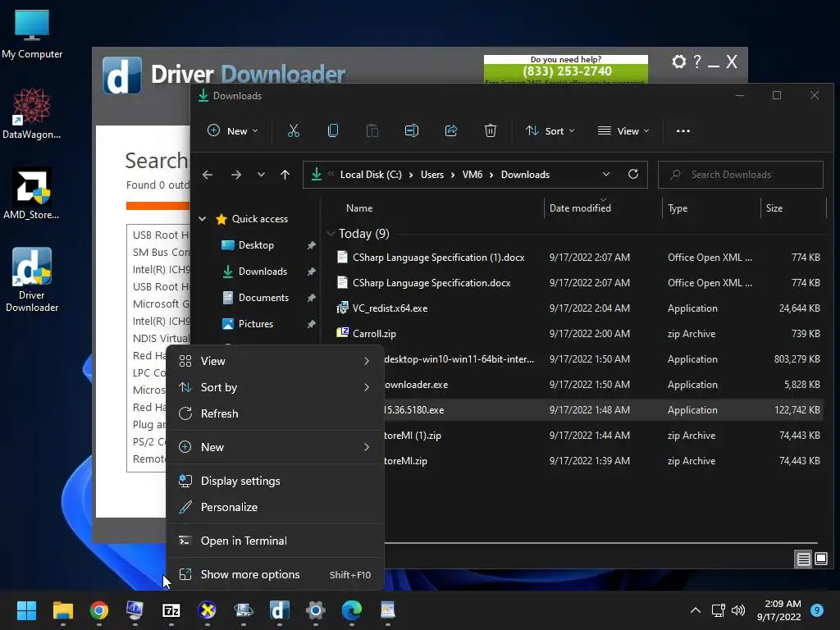Choose Refresh in the context menu

(276, 413)
